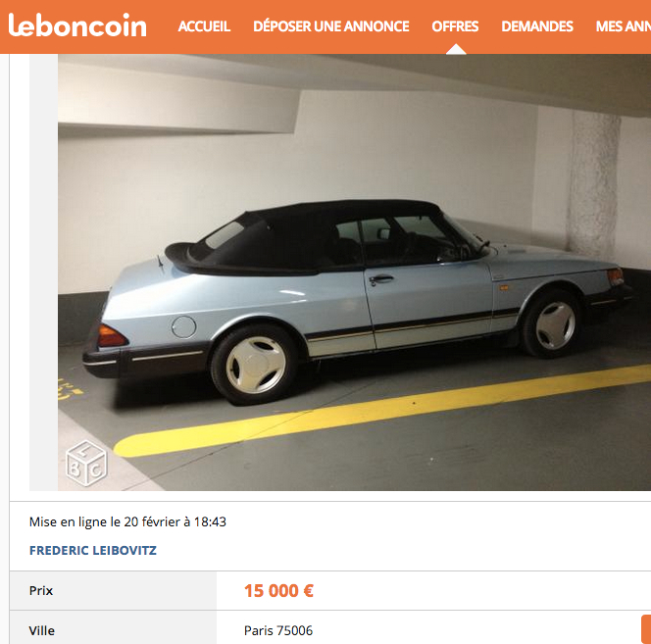651x644 pixels.
Task: Click the white triangle indicator under OFFRES
Action: [456, 49]
